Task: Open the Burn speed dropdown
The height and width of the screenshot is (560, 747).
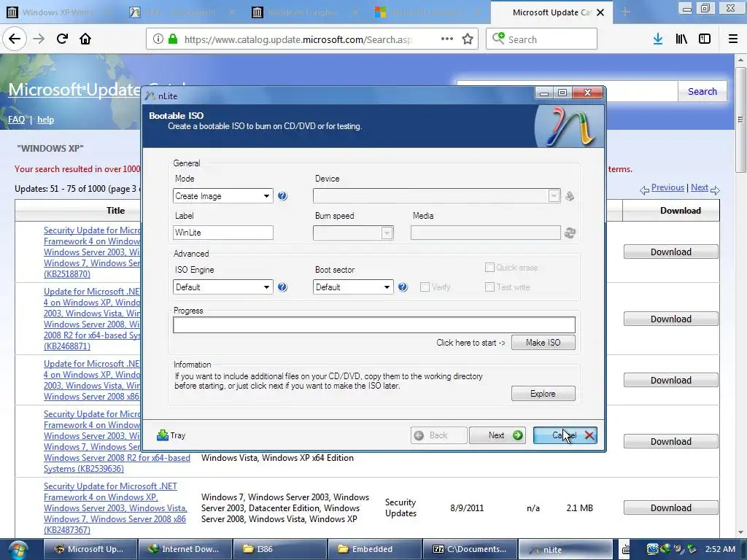Action: (x=353, y=233)
